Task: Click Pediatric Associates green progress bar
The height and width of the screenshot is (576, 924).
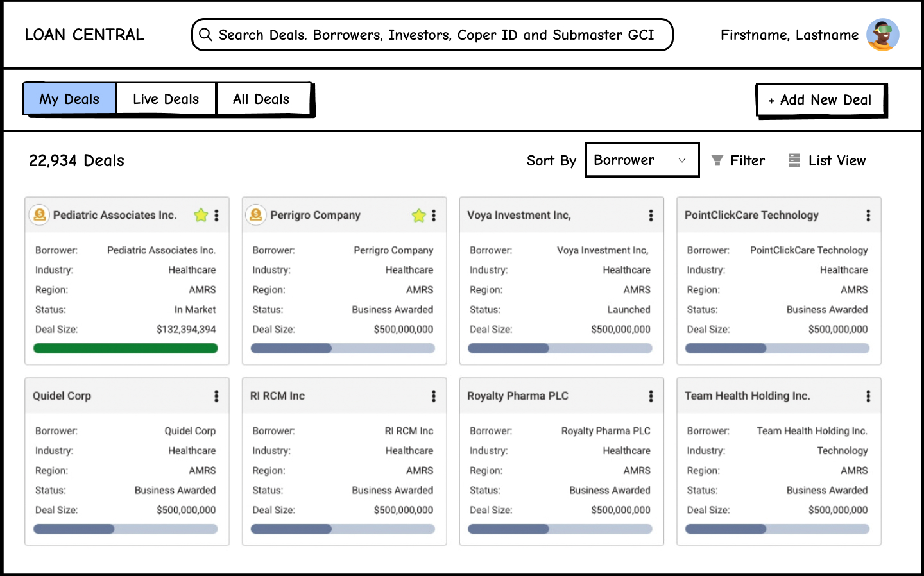Action: click(126, 348)
